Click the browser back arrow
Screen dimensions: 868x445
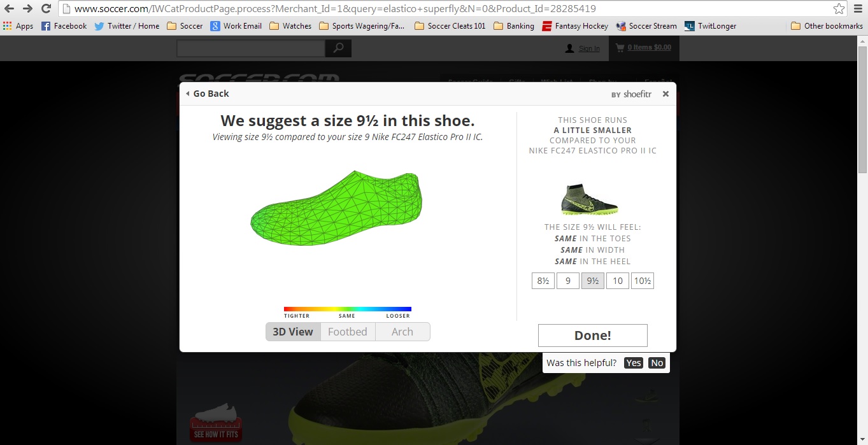pyautogui.click(x=9, y=9)
